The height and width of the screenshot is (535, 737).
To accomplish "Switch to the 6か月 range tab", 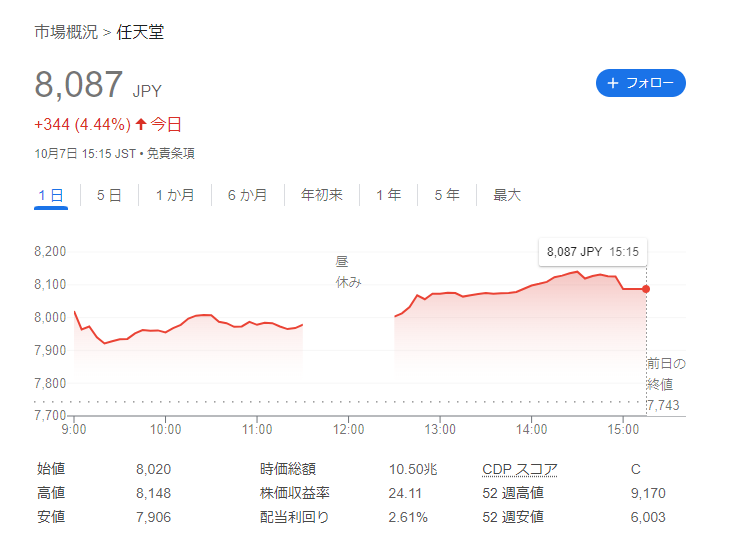I will point(248,195).
